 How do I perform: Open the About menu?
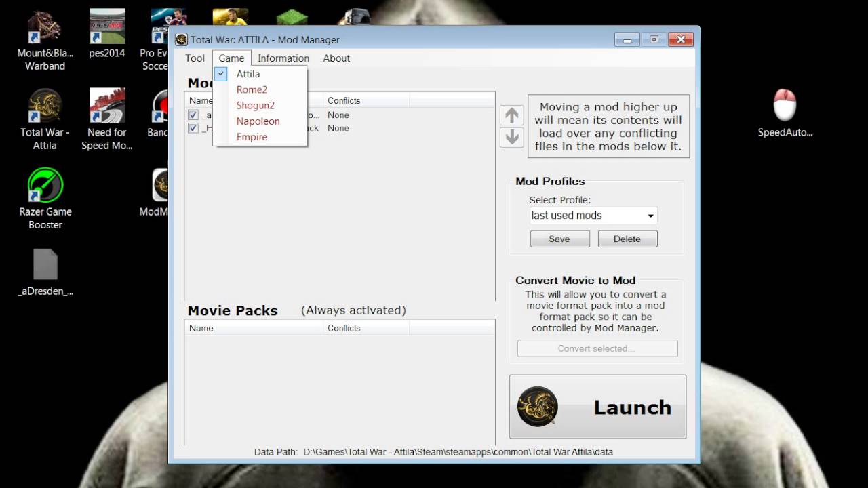pyautogui.click(x=336, y=58)
